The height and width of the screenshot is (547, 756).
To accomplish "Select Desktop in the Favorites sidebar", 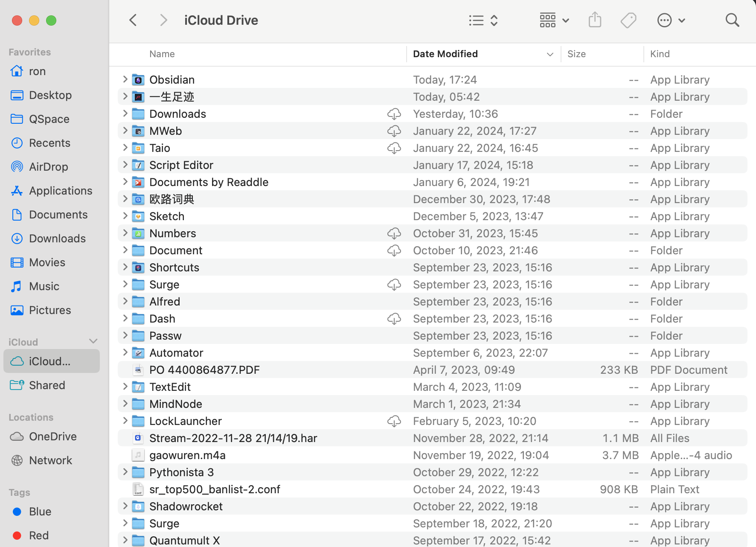I will coord(52,95).
